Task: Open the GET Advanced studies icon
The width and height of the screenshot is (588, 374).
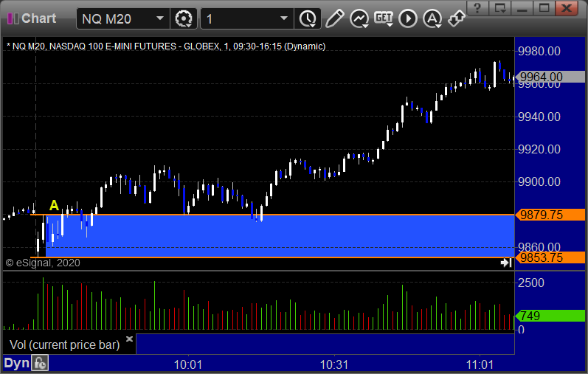Action: pos(384,18)
